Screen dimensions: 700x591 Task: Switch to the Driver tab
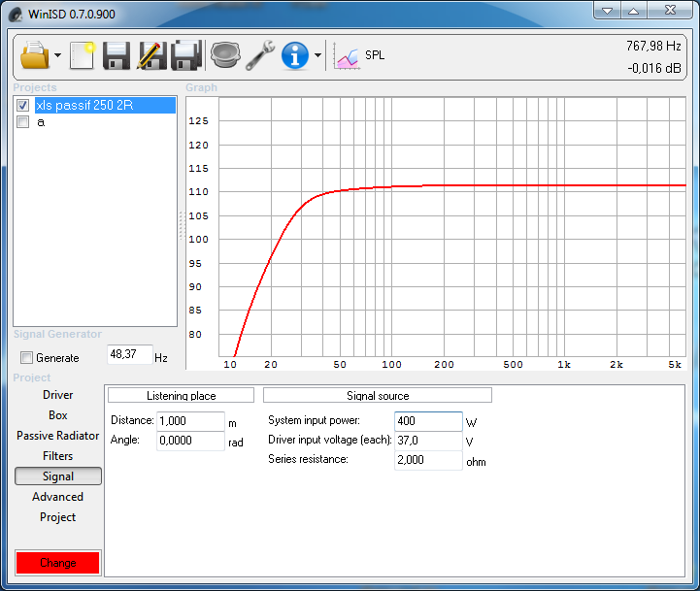[x=58, y=395]
